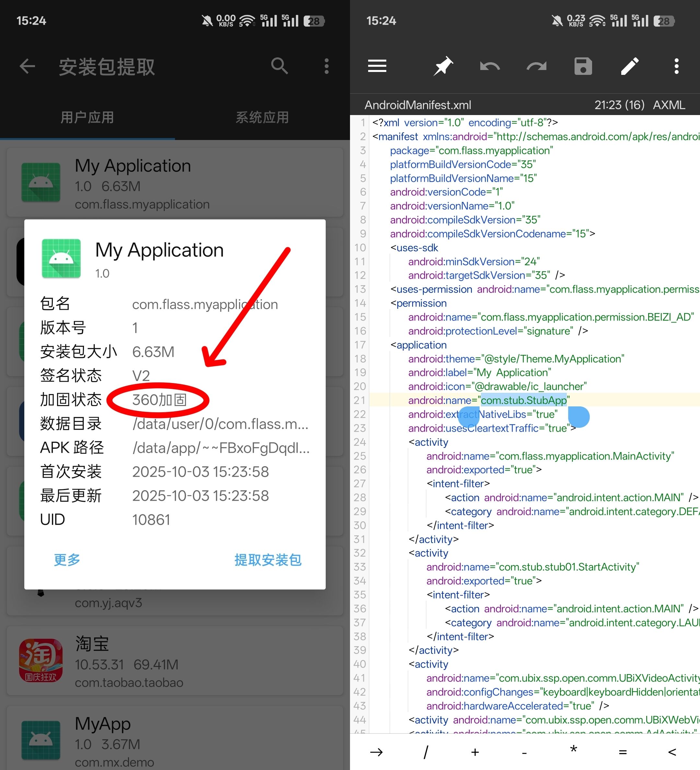Tap the pin icon in editor toolbar
This screenshot has height=770, width=700.
tap(443, 66)
